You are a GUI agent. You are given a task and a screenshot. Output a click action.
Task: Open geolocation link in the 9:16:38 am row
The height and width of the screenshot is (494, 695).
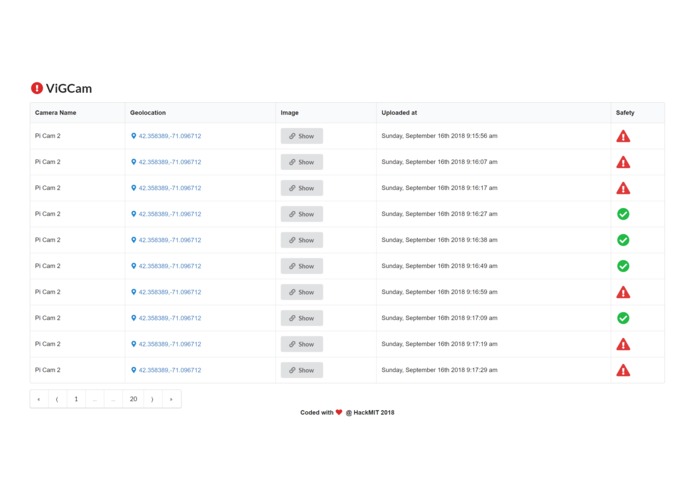coord(166,240)
